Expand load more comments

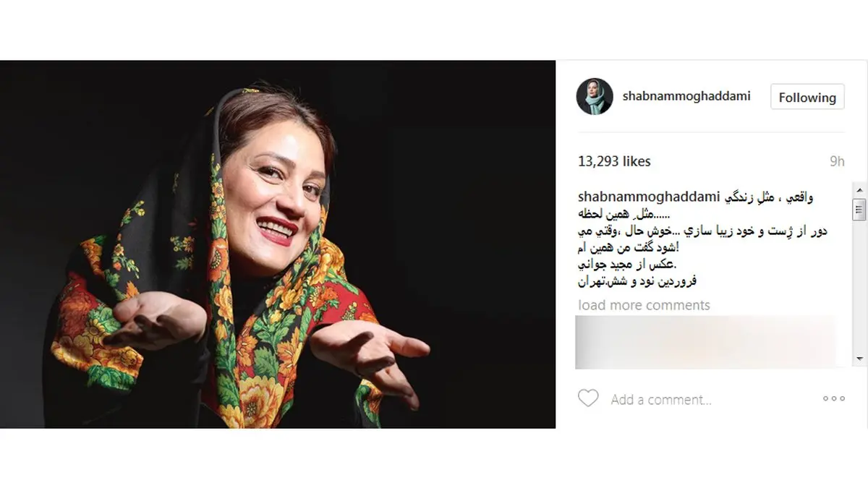[644, 305]
